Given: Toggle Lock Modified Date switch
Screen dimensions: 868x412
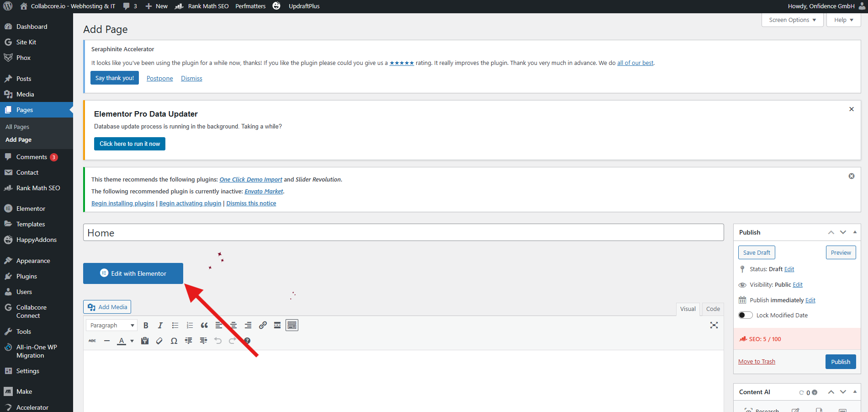Looking at the screenshot, I should point(746,316).
